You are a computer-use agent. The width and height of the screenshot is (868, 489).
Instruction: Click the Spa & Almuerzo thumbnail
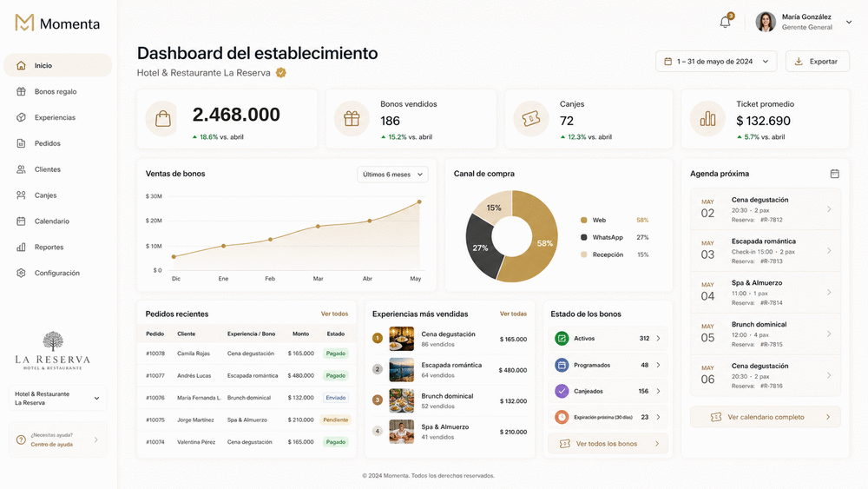(x=401, y=432)
